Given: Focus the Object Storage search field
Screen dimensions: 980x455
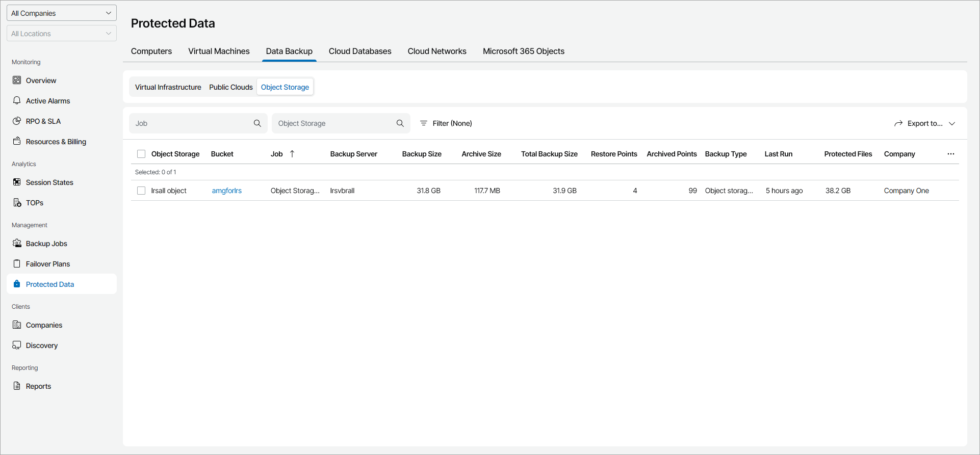Looking at the screenshot, I should [x=334, y=123].
